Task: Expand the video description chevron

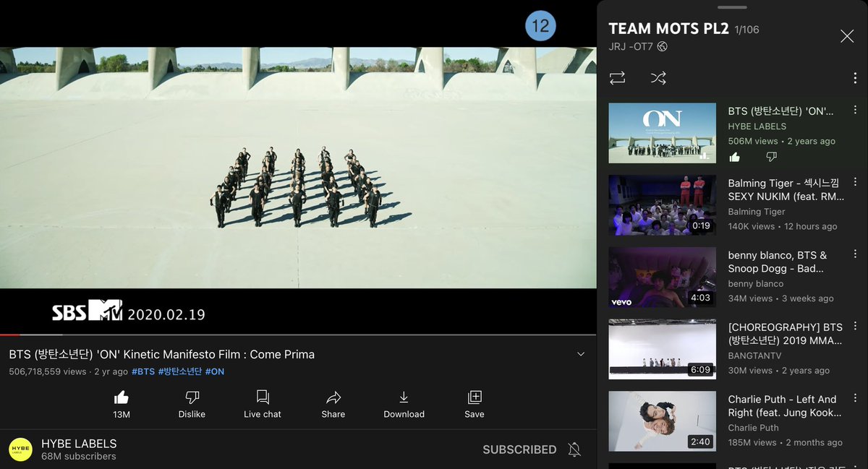Action: click(581, 354)
